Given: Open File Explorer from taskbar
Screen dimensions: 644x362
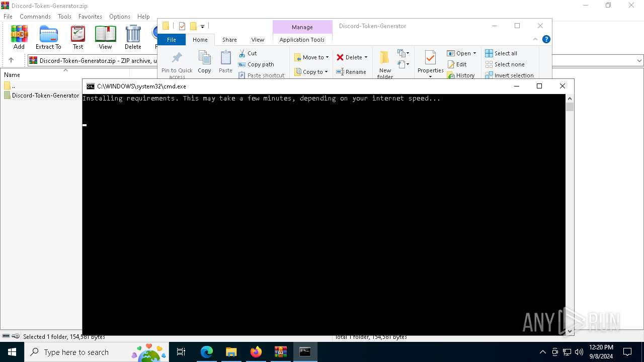Looking at the screenshot, I should (231, 352).
